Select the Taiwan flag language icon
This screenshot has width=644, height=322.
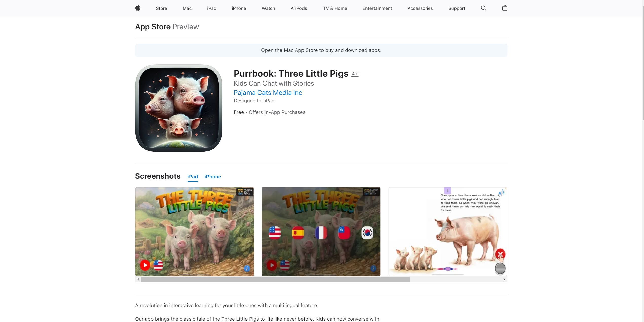344,232
